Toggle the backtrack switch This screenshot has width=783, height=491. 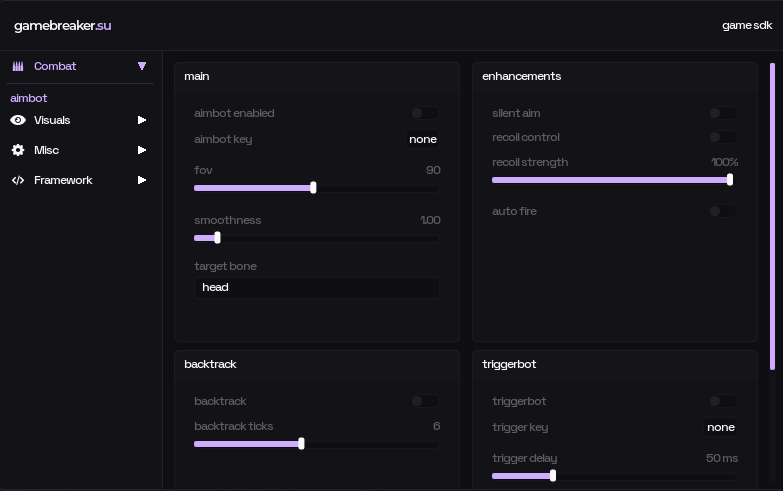click(425, 401)
